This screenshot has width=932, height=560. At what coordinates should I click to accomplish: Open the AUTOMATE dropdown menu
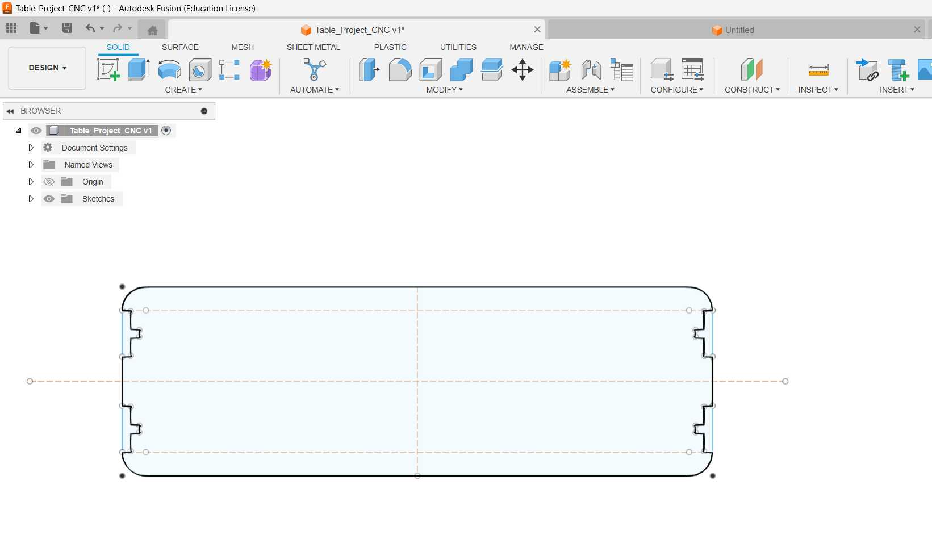(315, 90)
